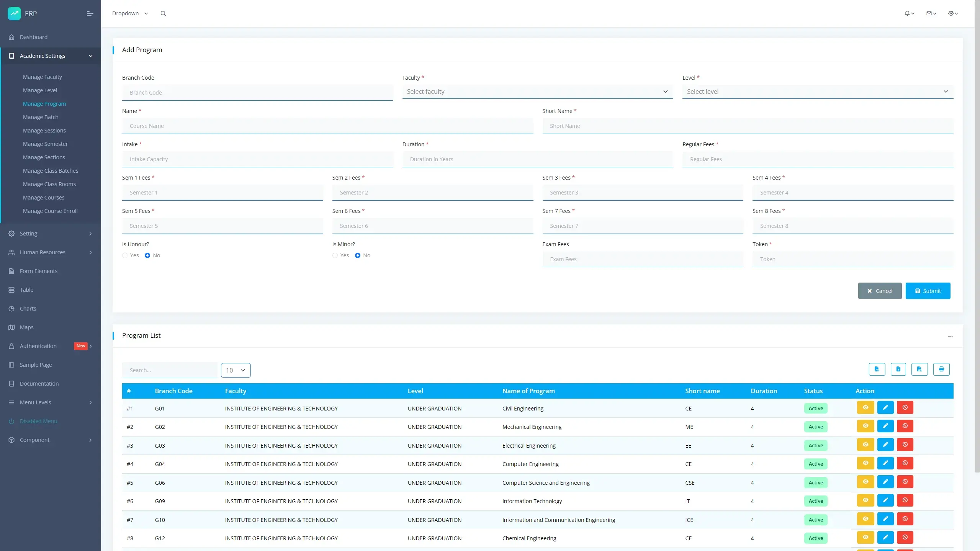
Task: Select No for Is Honour
Action: [147, 255]
